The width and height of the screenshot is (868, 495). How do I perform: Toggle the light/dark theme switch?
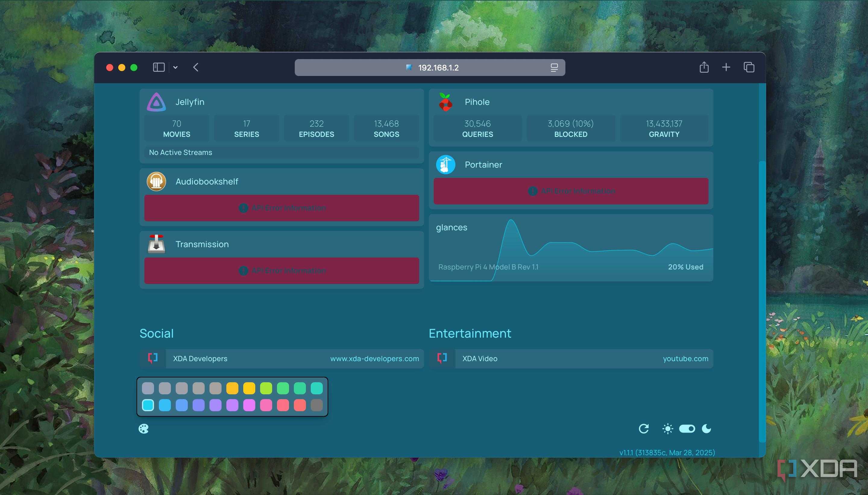pyautogui.click(x=687, y=429)
